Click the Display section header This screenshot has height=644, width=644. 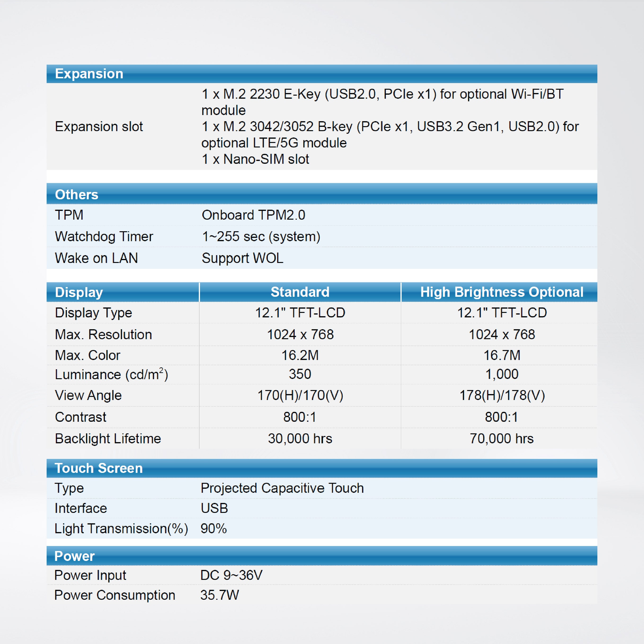pyautogui.click(x=79, y=292)
